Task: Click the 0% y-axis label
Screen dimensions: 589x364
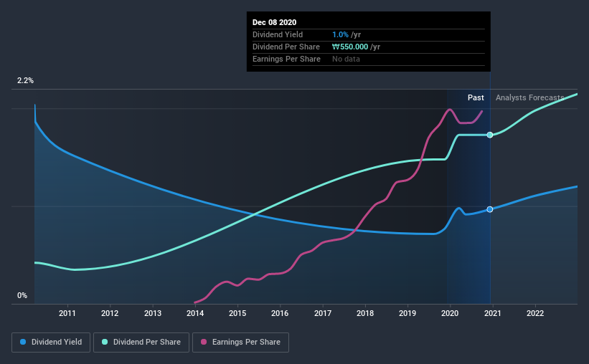Action: [22, 296]
